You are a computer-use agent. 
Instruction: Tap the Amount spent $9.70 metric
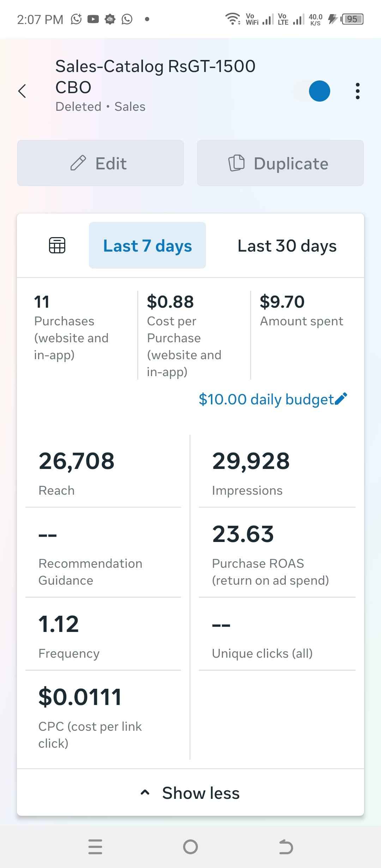[302, 311]
